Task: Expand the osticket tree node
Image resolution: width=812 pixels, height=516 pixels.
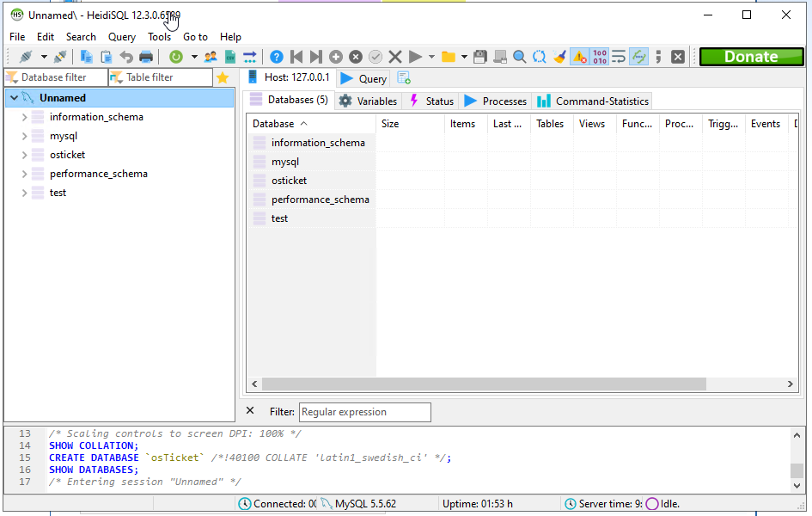Action: pyautogui.click(x=24, y=155)
